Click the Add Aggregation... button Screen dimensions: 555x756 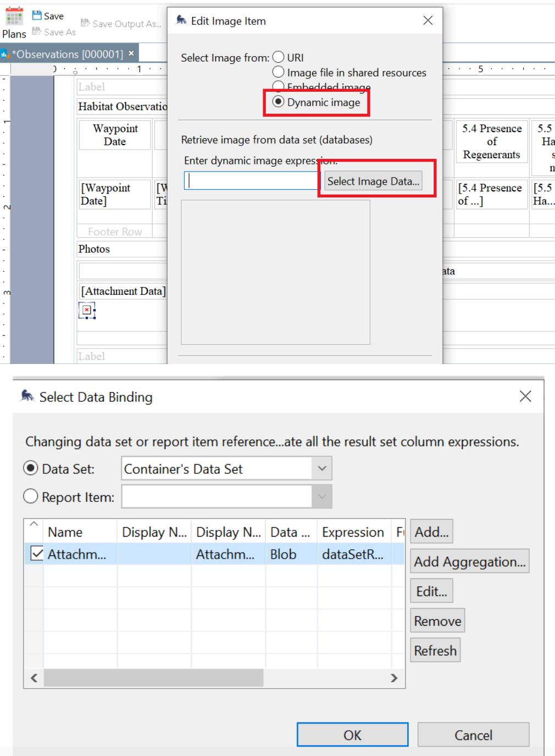click(x=470, y=561)
